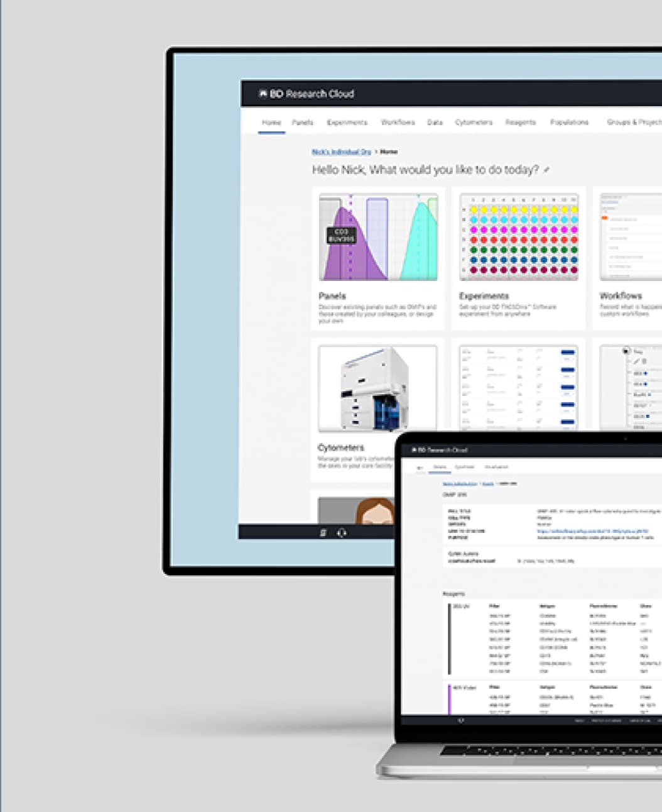This screenshot has width=662, height=812.
Task: Open the Panels tab in navigation bar
Action: click(303, 123)
